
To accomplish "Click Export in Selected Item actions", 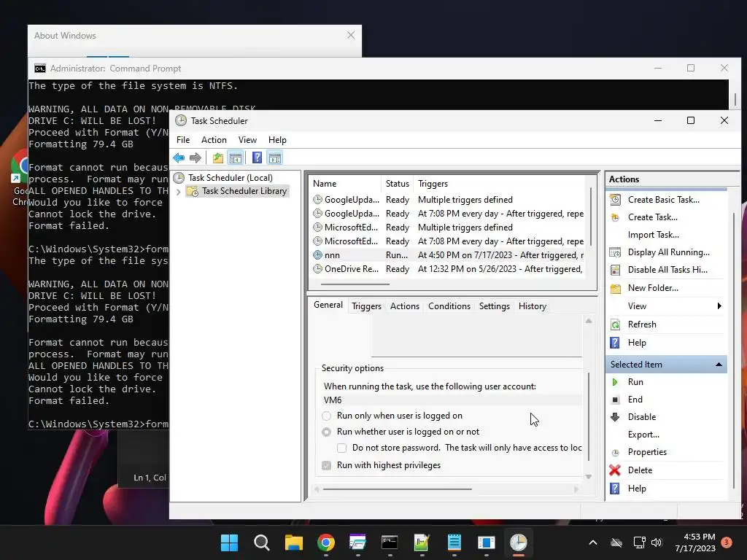I will (x=643, y=435).
